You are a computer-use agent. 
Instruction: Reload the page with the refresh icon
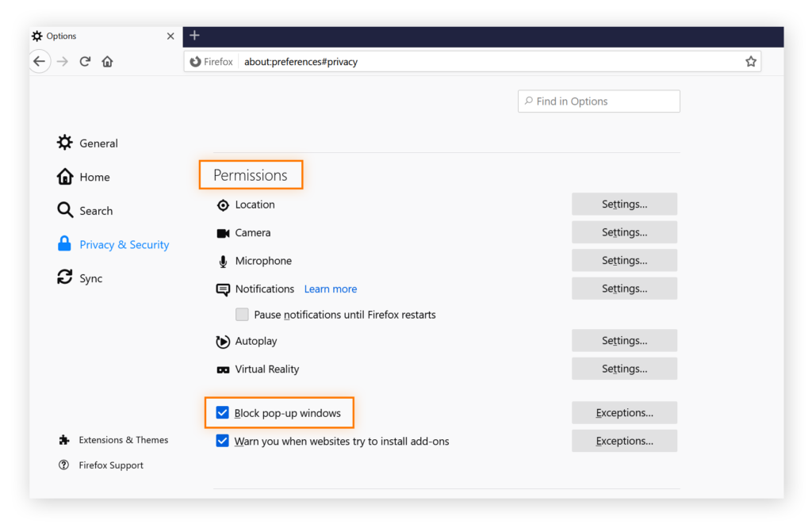tap(85, 62)
